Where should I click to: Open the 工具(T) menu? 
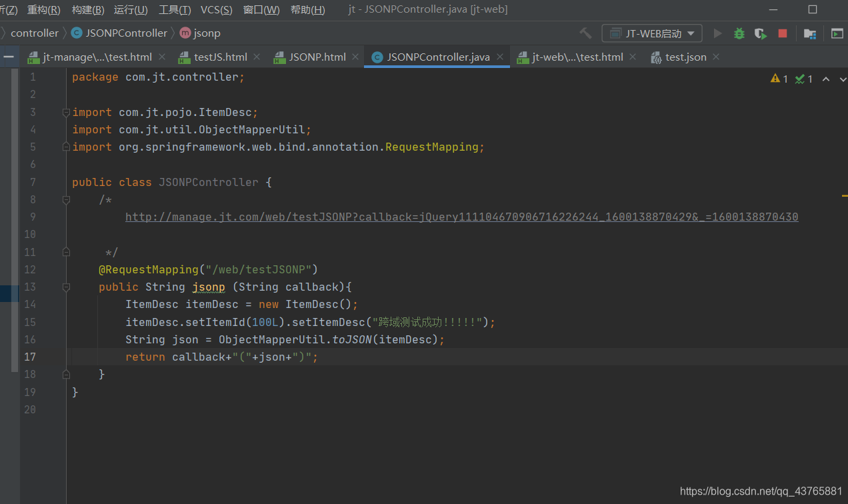[175, 9]
